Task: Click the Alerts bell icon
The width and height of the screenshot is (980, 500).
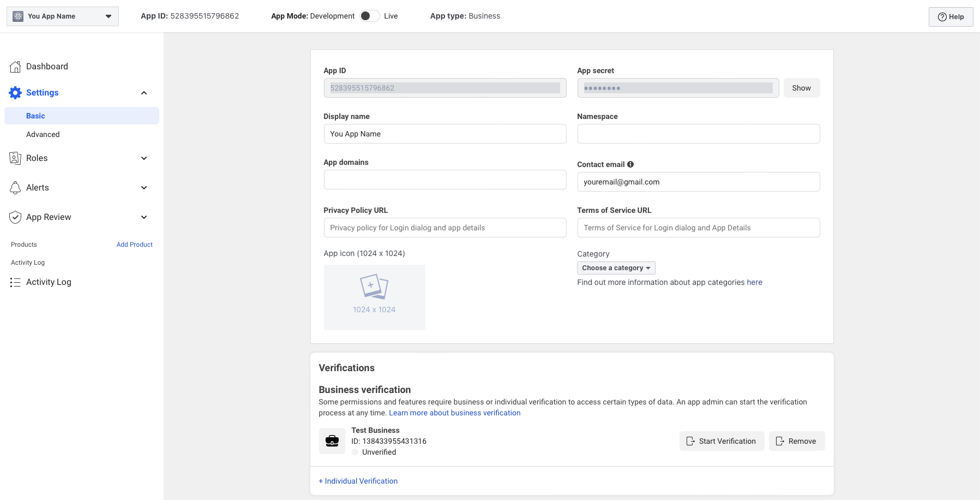Action: (15, 188)
